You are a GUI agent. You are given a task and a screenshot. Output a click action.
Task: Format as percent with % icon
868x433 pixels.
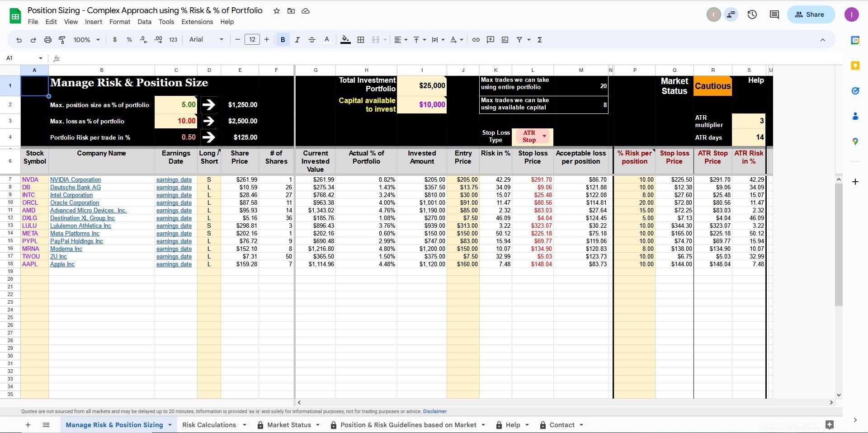tap(129, 40)
